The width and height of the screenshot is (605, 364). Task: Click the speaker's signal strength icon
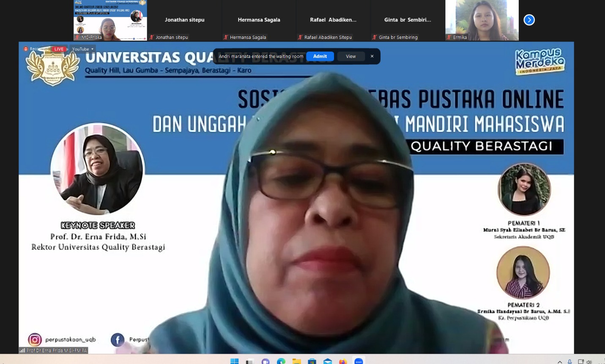[x=22, y=350]
